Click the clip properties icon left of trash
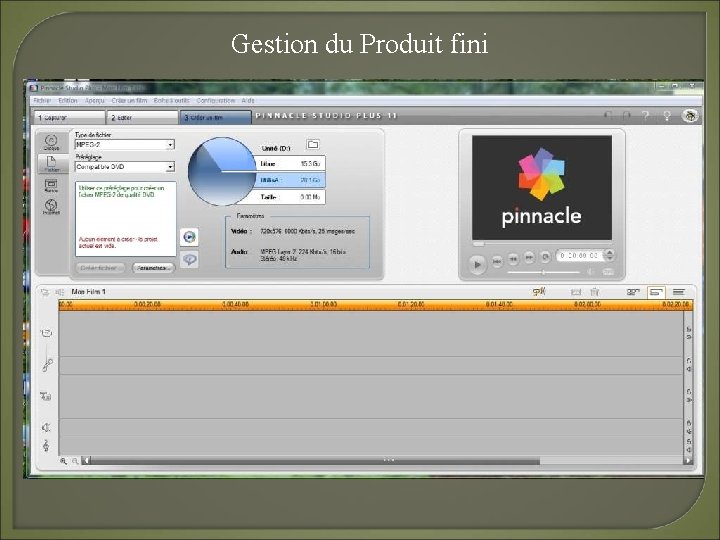 (576, 292)
